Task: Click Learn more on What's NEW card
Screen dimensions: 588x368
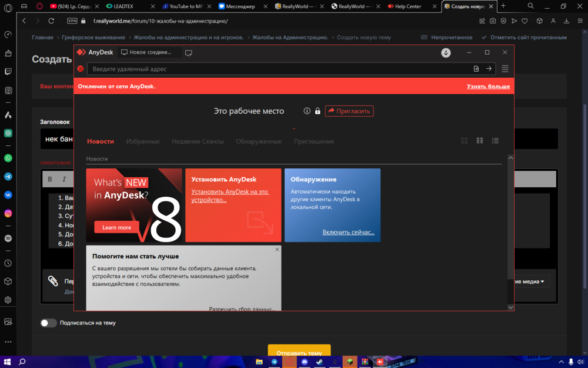Action: pyautogui.click(x=116, y=227)
